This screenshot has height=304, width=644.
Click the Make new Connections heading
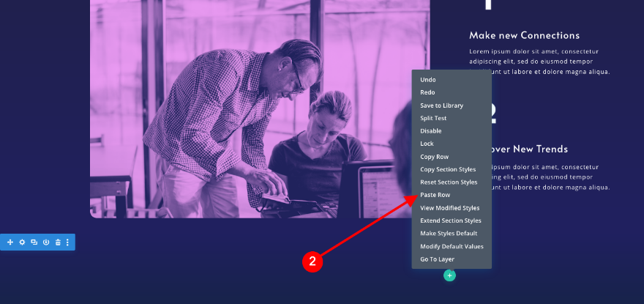(x=524, y=35)
